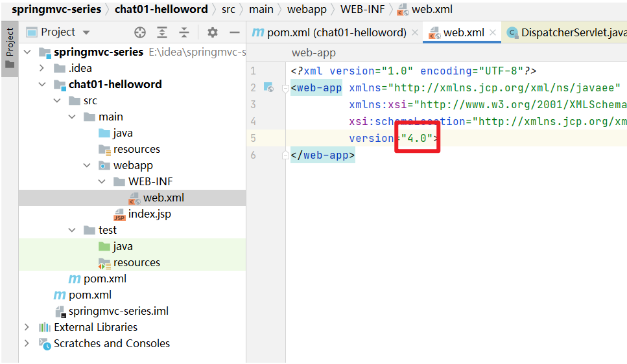Close the web.xml editor tab
The image size is (627, 364).
coord(493,32)
